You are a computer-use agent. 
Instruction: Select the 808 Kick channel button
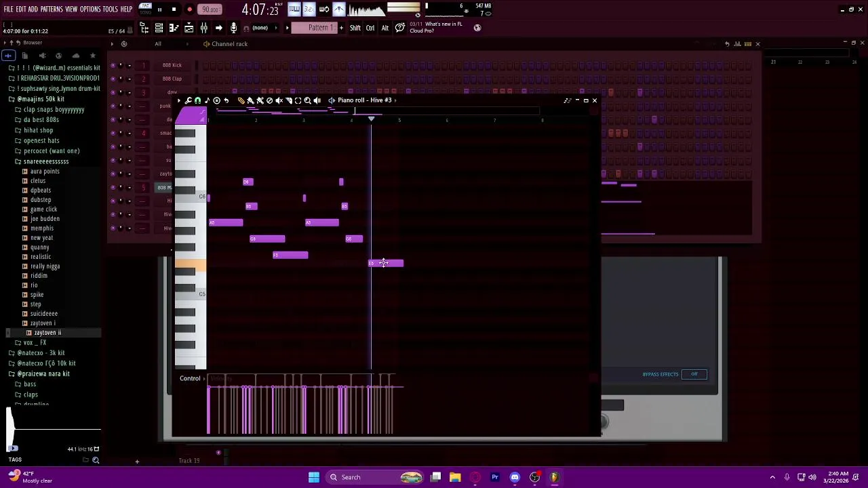[x=172, y=65]
